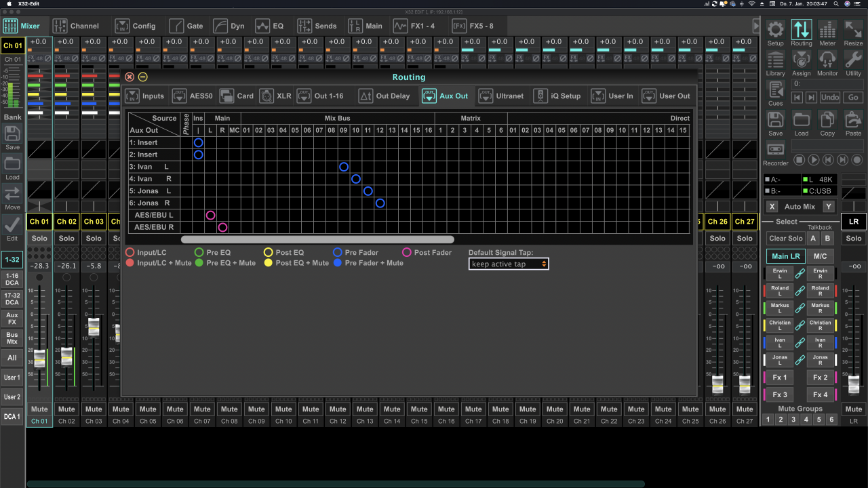Switch to the AES50 routing tab
The image size is (868, 488).
pyautogui.click(x=193, y=96)
